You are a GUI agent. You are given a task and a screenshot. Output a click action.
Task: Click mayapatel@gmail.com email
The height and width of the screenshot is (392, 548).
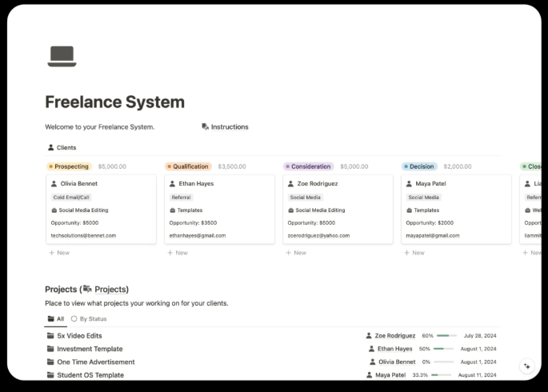[x=433, y=235]
